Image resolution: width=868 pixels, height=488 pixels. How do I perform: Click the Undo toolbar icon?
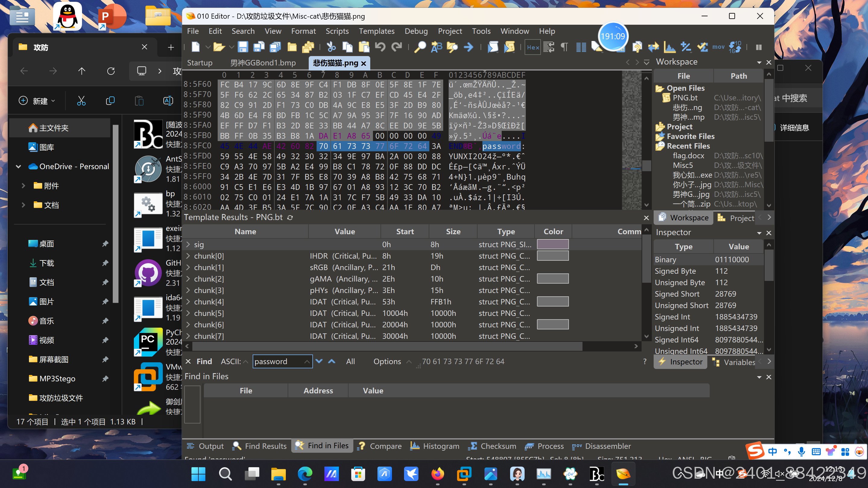pos(380,47)
